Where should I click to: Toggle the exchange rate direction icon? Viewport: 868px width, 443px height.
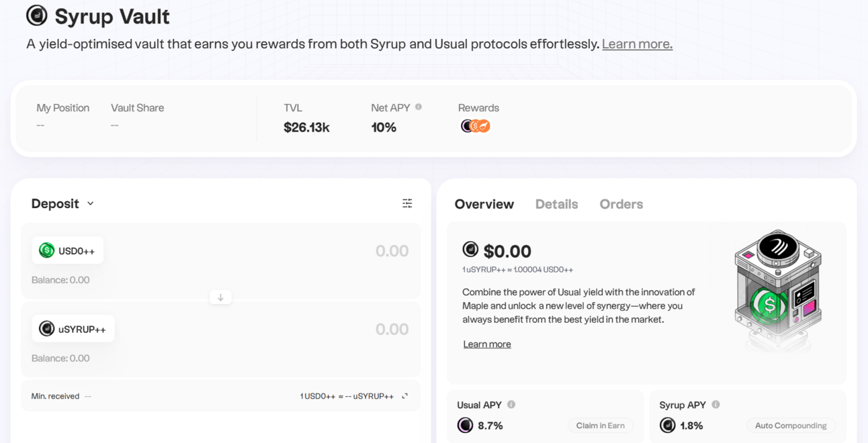tap(405, 396)
